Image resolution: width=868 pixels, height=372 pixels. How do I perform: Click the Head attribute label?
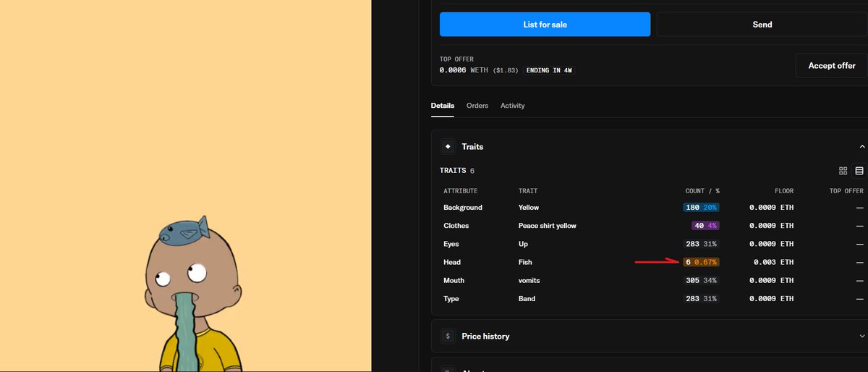(452, 262)
